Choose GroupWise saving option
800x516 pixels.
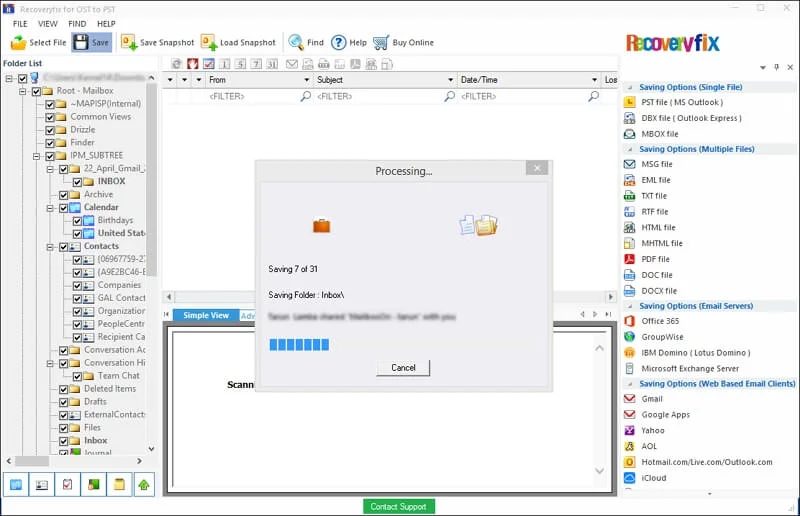point(654,336)
